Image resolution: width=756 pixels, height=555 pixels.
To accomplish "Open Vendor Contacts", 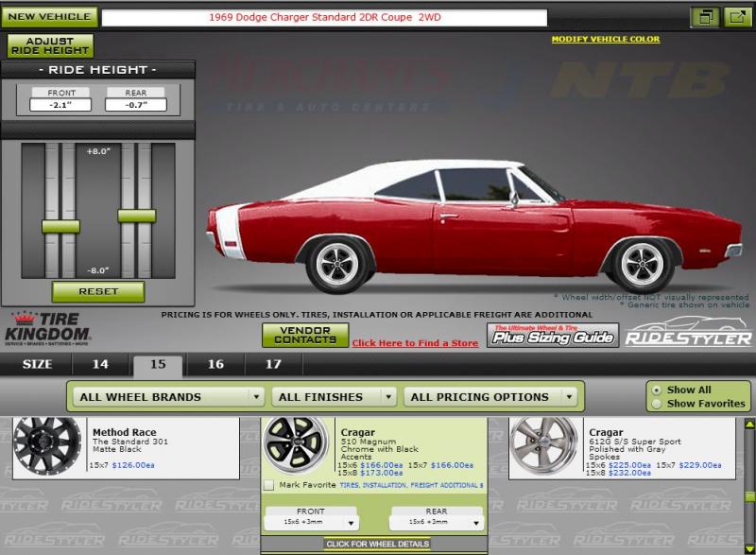I will [x=305, y=335].
